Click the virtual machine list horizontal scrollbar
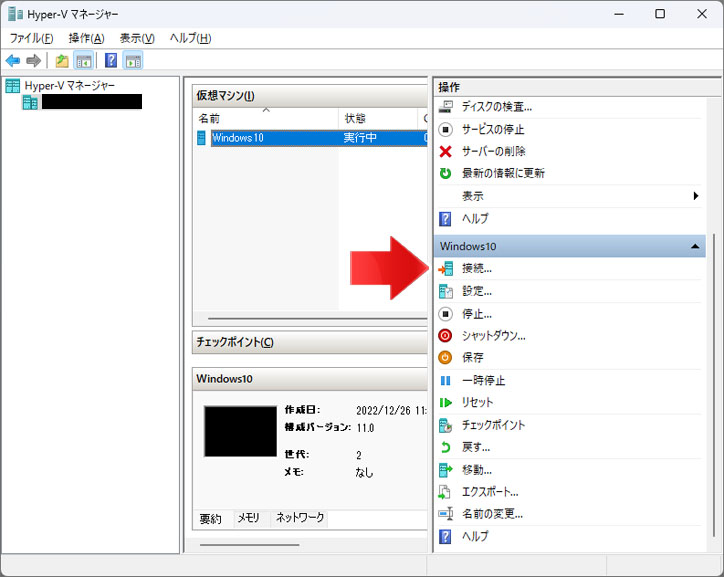The width and height of the screenshot is (724, 577). click(317, 319)
